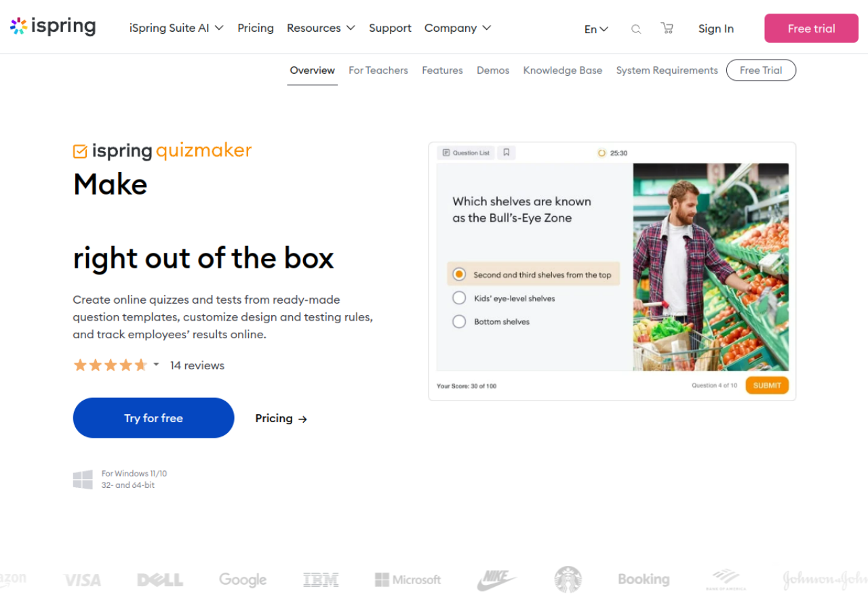This screenshot has width=868, height=614.
Task: Expand the rating dropdown arrow beside stars
Action: coord(156,365)
